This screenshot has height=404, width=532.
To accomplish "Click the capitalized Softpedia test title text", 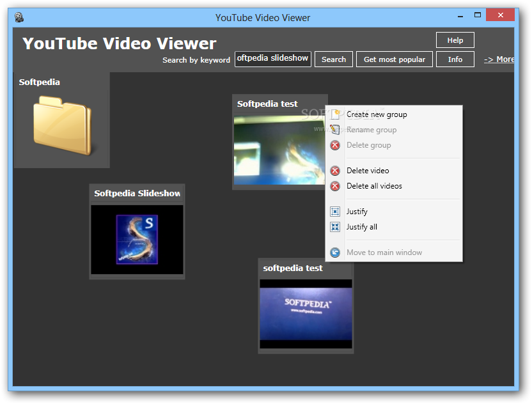I will pyautogui.click(x=267, y=104).
